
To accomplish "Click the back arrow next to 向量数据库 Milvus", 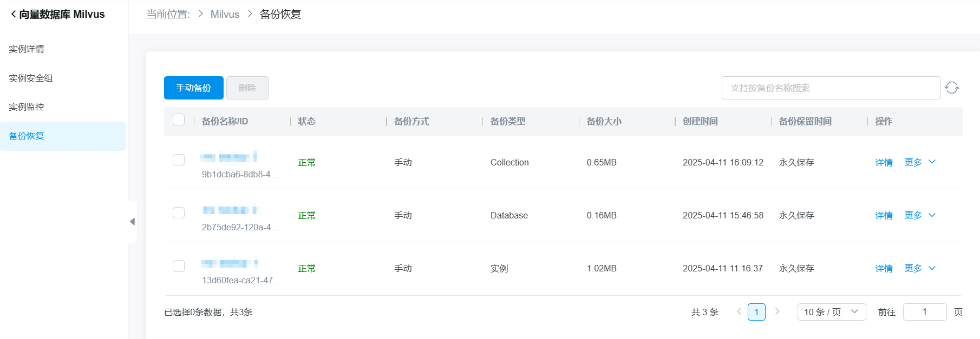I will 13,14.
